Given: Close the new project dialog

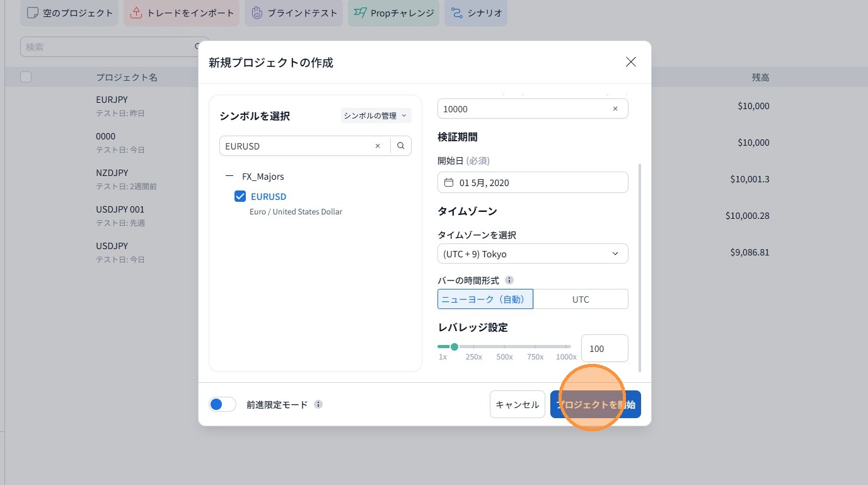Looking at the screenshot, I should point(630,62).
